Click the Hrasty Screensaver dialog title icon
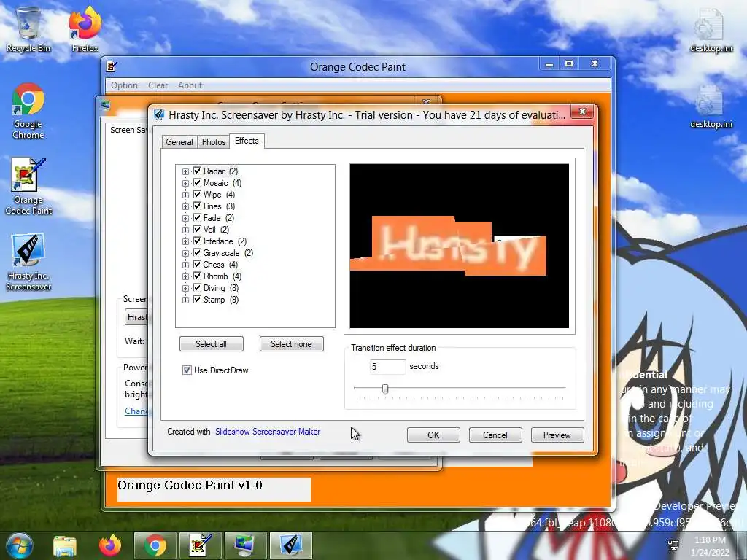The width and height of the screenshot is (747, 560). click(x=159, y=114)
